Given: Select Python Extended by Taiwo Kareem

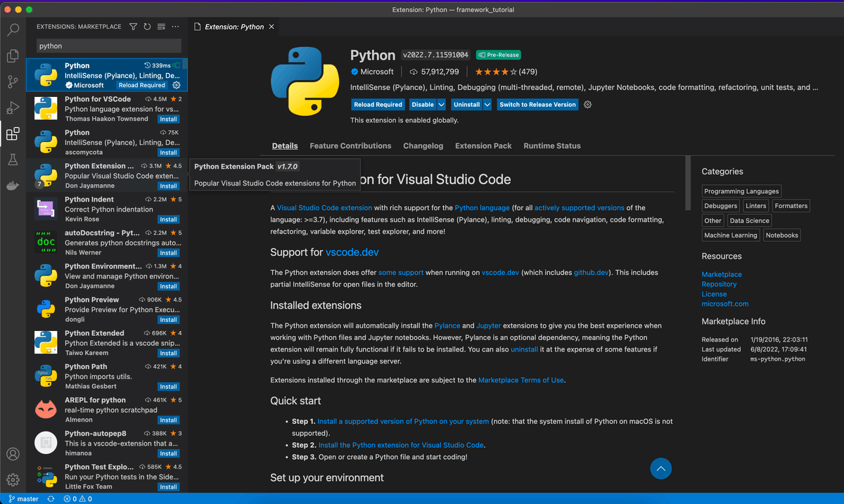Looking at the screenshot, I should pyautogui.click(x=107, y=342).
